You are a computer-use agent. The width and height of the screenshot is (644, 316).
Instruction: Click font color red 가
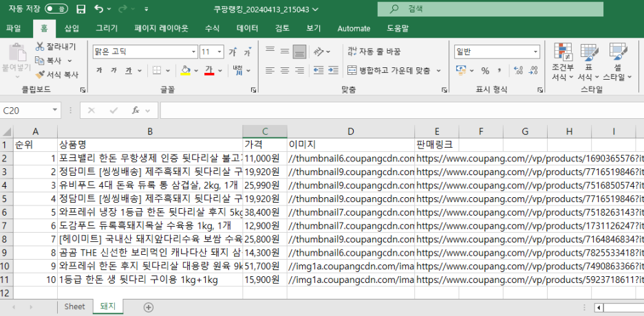coord(209,71)
